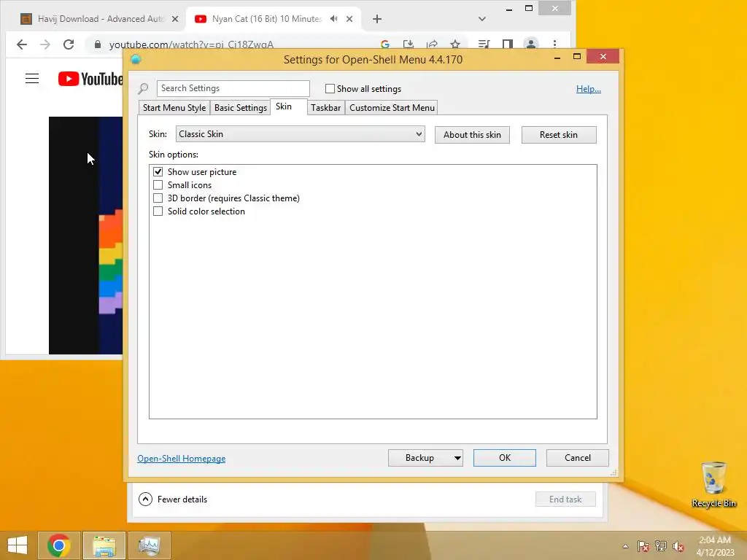Screen dimensions: 747x560
Task: Switch to Basic Settings tab
Action: (241, 108)
